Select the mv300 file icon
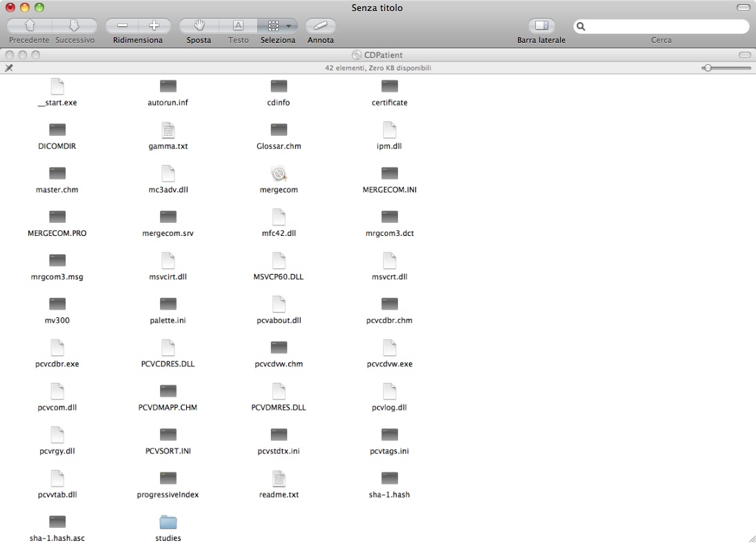This screenshot has height=543, width=756. pyautogui.click(x=57, y=304)
